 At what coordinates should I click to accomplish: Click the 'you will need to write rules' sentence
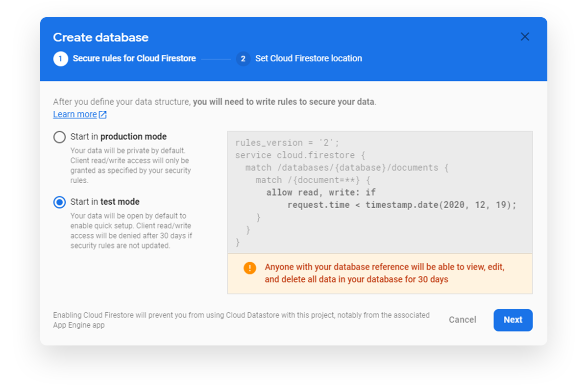(x=284, y=102)
